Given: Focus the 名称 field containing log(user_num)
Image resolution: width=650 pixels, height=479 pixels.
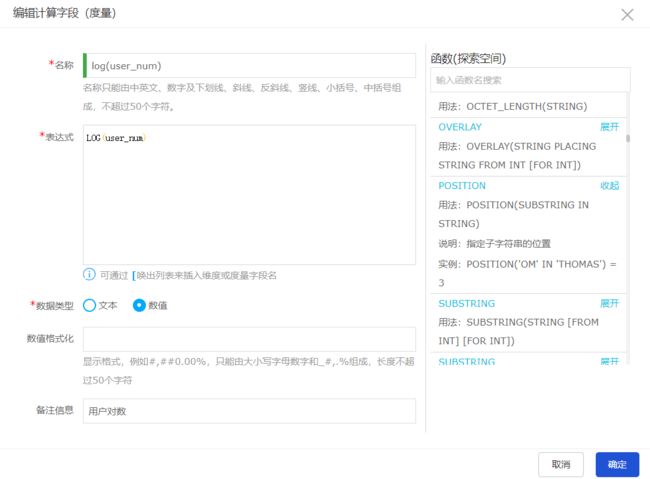Looking at the screenshot, I should [x=250, y=66].
